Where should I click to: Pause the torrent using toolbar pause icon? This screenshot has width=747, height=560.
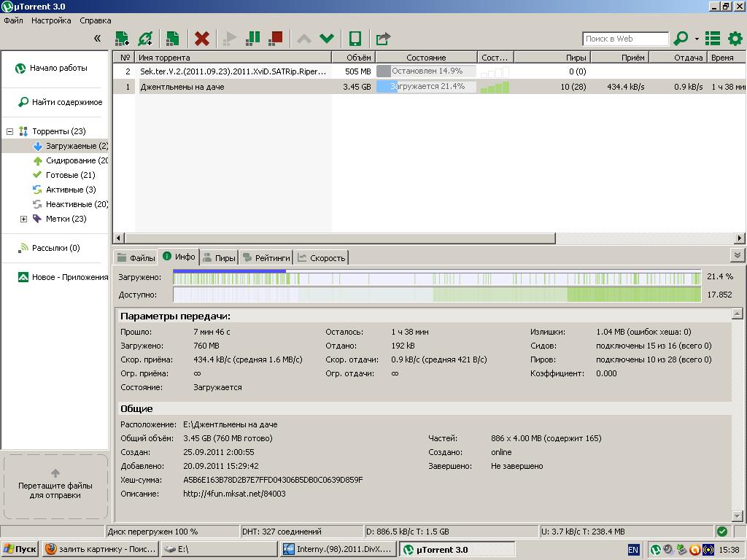(x=253, y=39)
